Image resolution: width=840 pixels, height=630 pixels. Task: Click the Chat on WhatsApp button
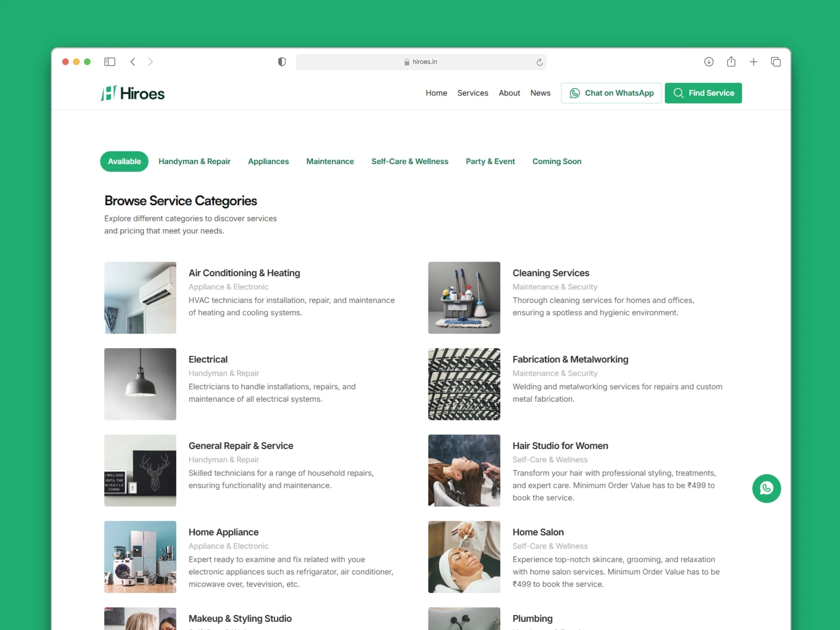[611, 93]
